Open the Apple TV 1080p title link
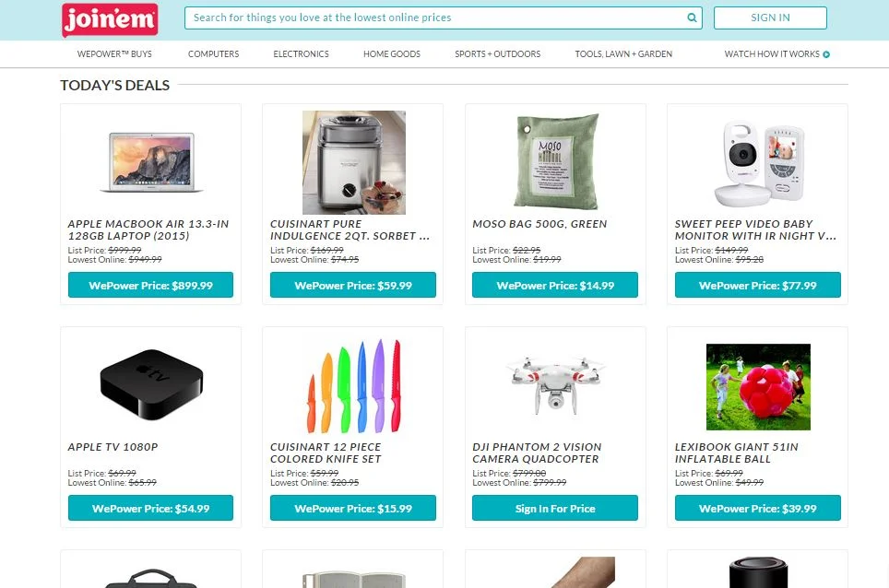The height and width of the screenshot is (588, 889). click(x=113, y=447)
